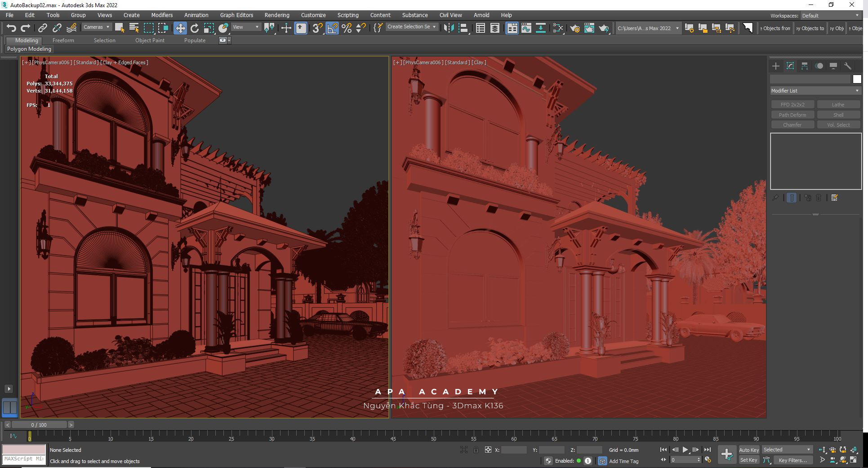
Task: Open the Hierarchy tab in command panel
Action: point(805,66)
